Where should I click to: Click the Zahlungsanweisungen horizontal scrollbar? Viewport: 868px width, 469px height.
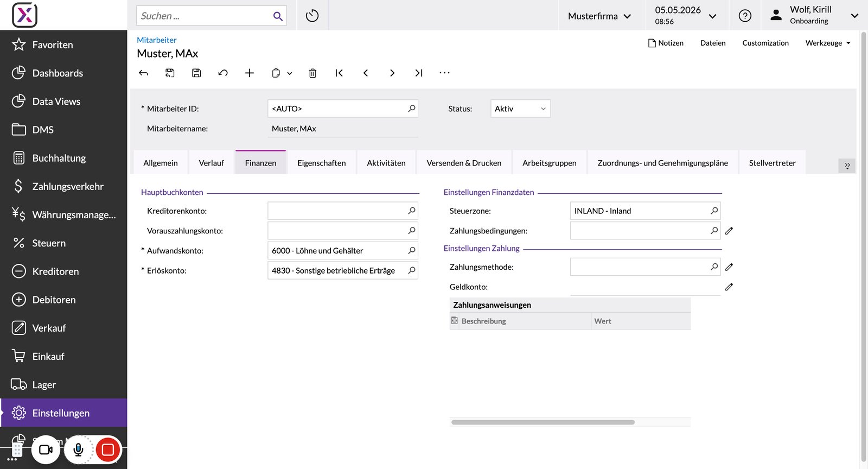(543, 422)
